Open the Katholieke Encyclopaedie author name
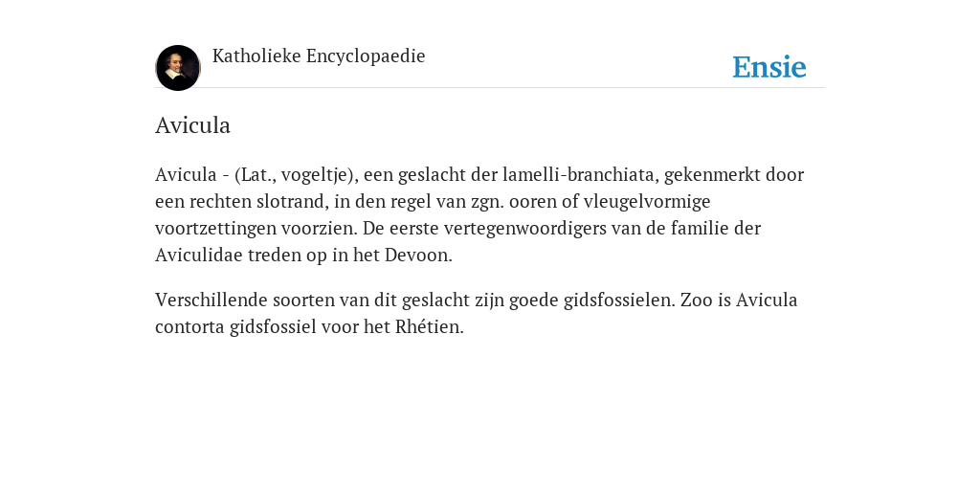The width and height of the screenshot is (980, 490). pyautogui.click(x=319, y=56)
